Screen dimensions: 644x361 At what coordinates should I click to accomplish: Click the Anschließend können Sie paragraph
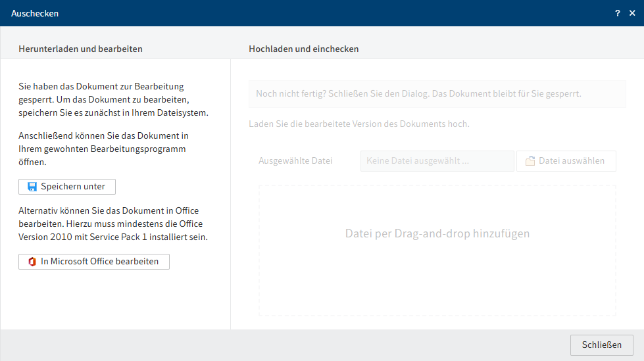pyautogui.click(x=103, y=149)
